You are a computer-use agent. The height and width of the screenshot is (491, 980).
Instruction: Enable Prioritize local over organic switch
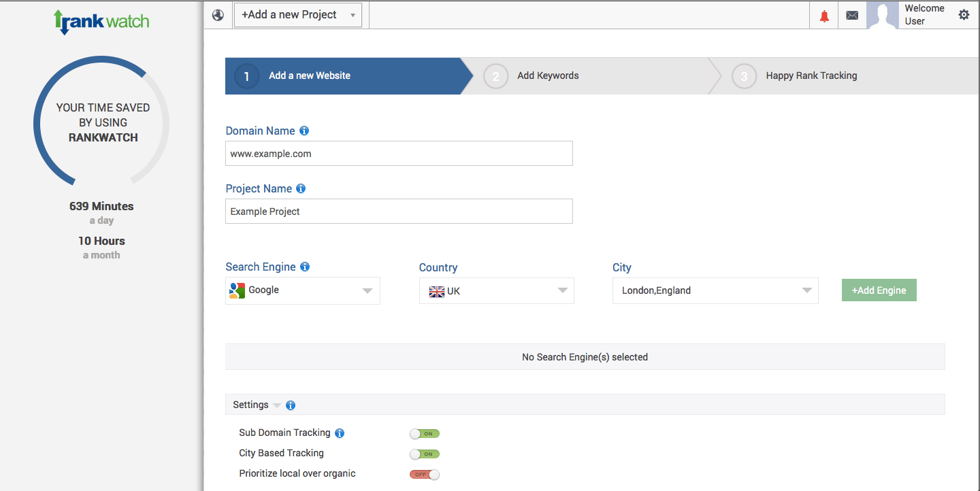click(425, 475)
